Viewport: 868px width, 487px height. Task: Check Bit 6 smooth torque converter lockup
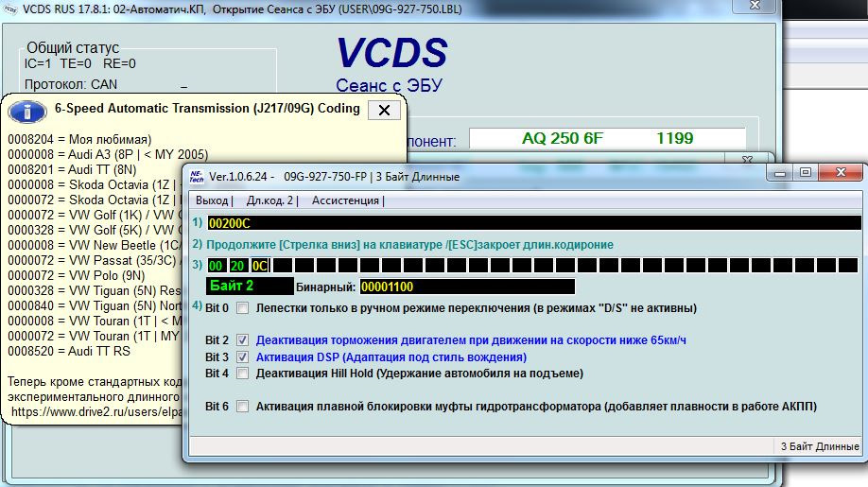click(x=242, y=407)
